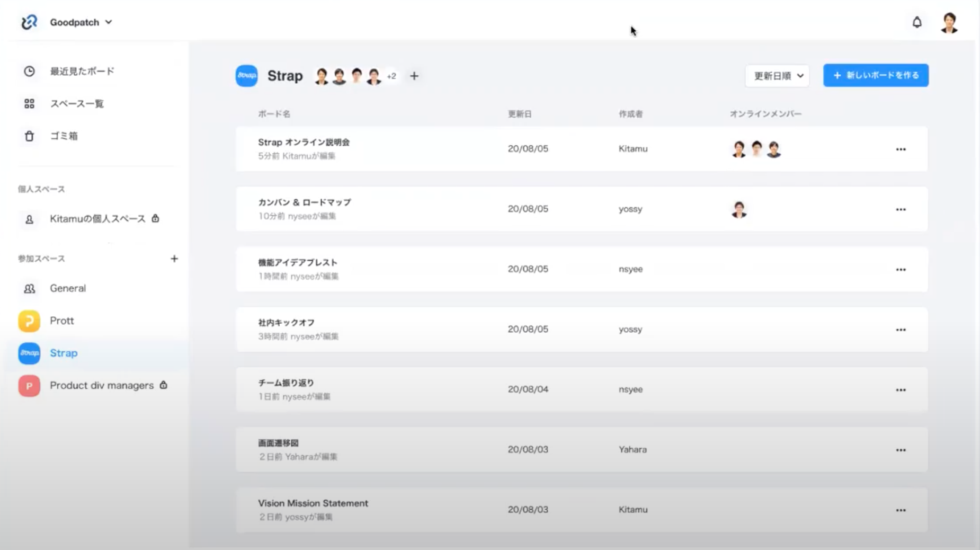Select the Strap space in sidebar
Image resolution: width=980 pixels, height=550 pixels.
pos(64,353)
